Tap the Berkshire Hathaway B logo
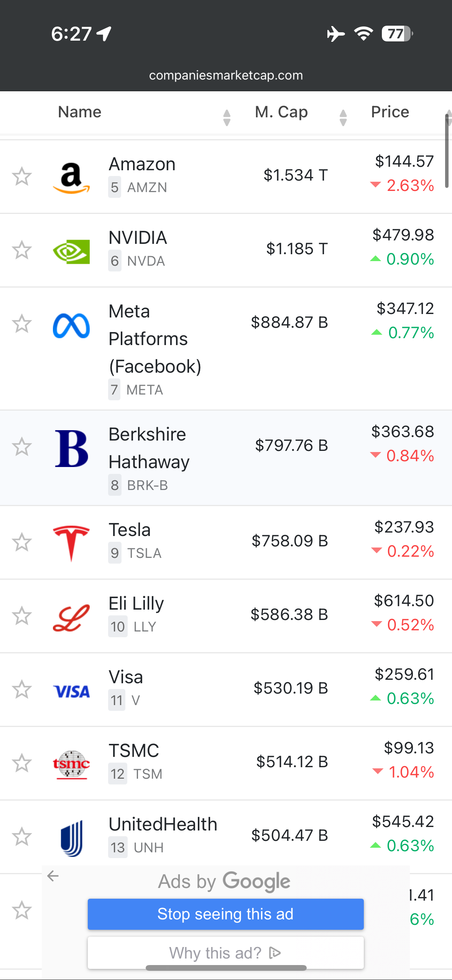The width and height of the screenshot is (452, 980). 71,448
